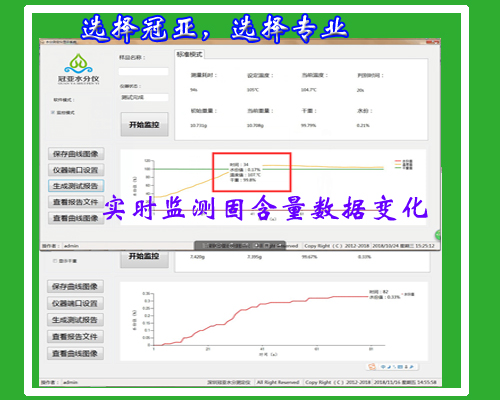Viewport: 500px width, 400px height.
Task: Click the chart legend in the upper window
Action: [x=404, y=164]
